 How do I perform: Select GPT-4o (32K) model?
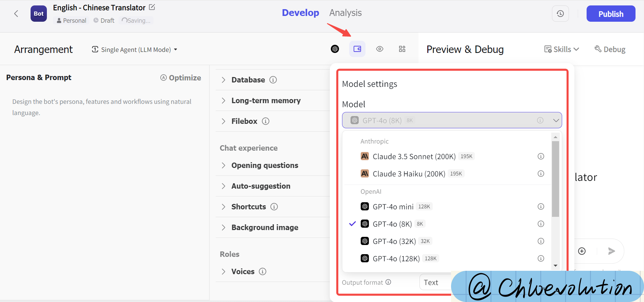click(447, 241)
